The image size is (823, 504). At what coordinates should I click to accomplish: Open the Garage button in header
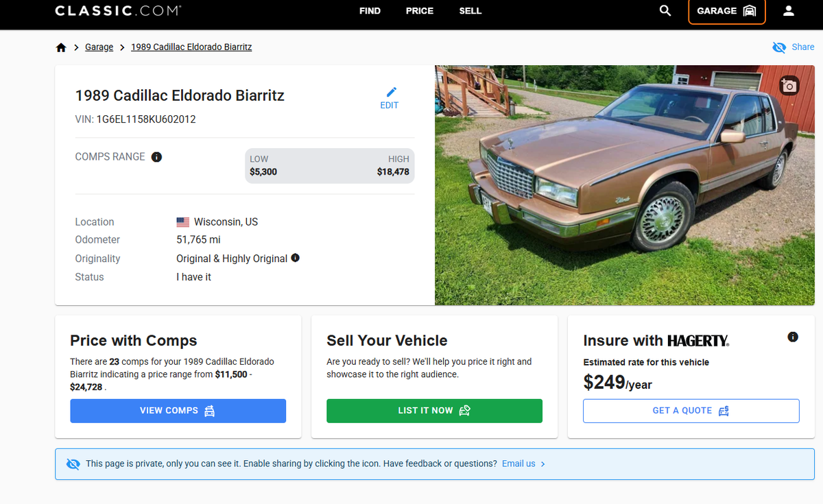(726, 11)
